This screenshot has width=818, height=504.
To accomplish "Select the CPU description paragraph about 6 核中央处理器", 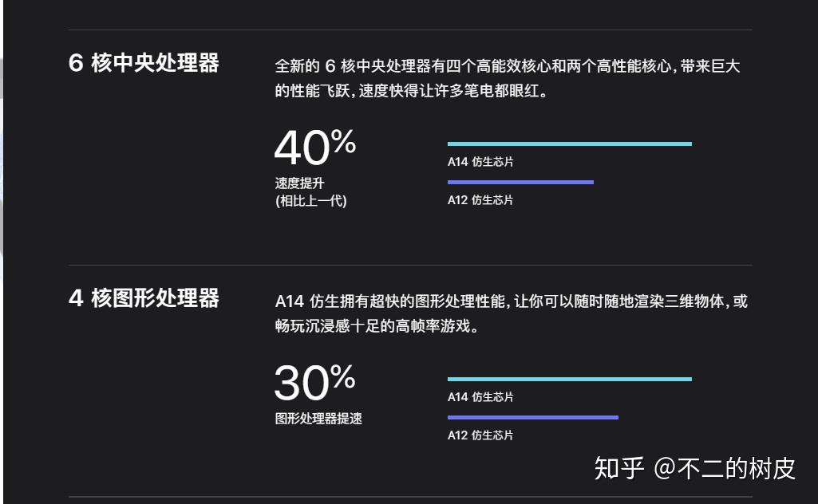I will click(507, 78).
